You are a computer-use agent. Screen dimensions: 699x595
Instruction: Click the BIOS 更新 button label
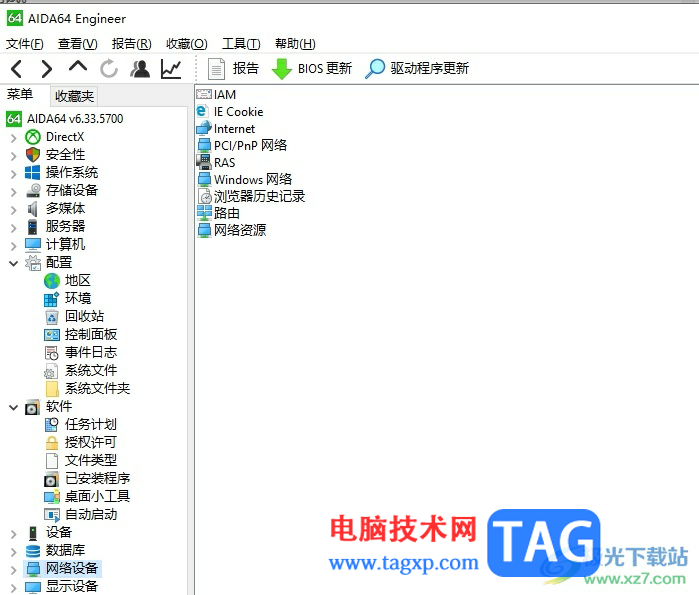click(x=325, y=69)
